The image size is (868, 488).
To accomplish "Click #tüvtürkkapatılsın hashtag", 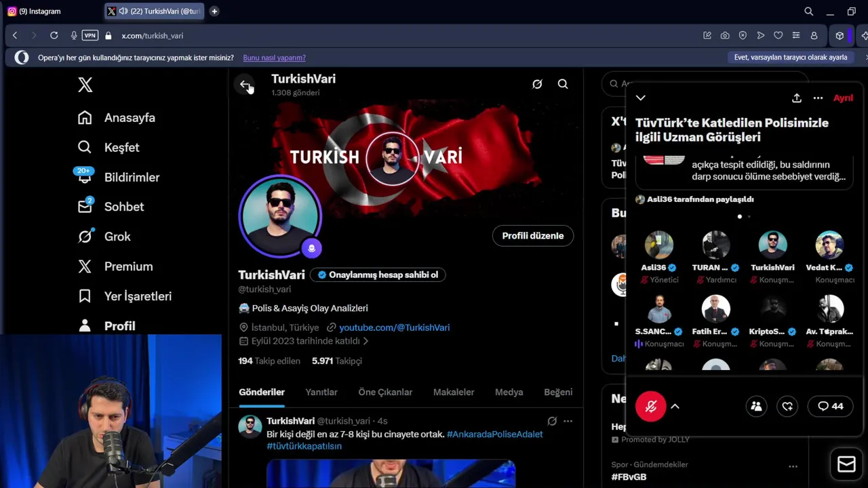I will point(304,446).
